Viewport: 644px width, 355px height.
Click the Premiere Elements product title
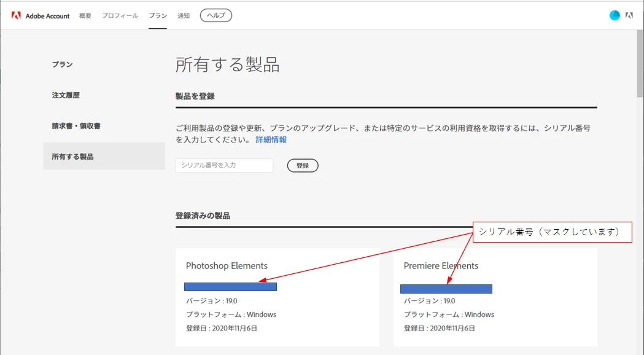click(x=441, y=266)
